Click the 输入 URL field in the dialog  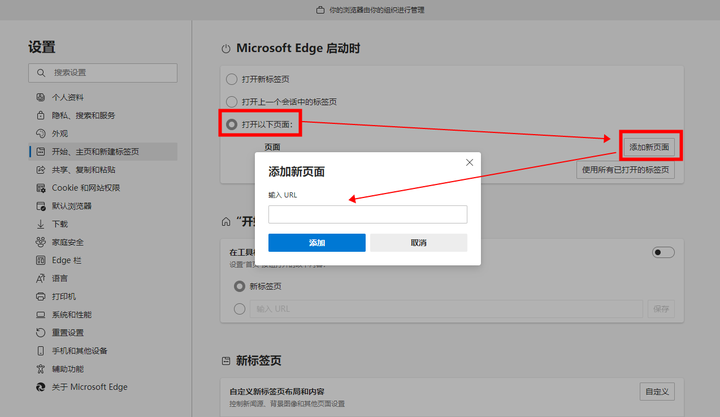click(368, 214)
